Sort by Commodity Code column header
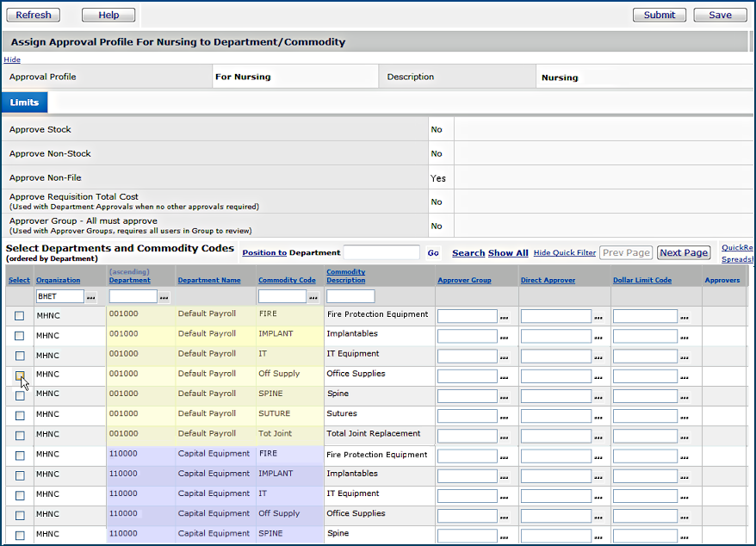The height and width of the screenshot is (546, 756). point(287,280)
